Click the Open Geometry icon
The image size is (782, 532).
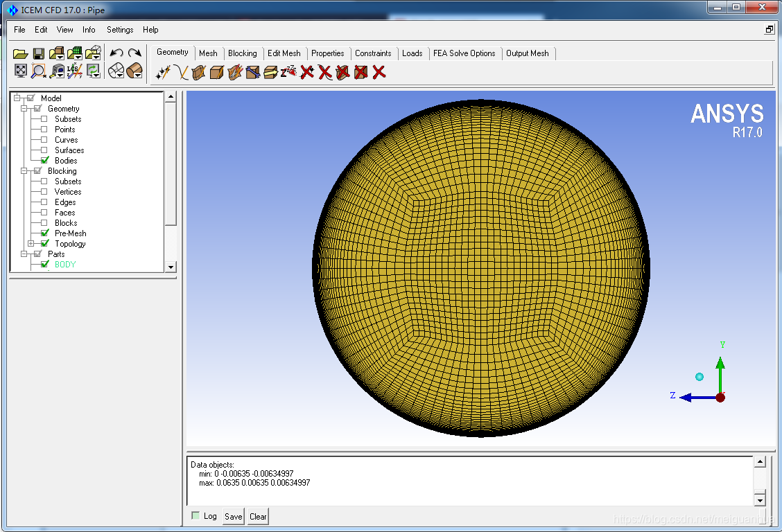(x=56, y=53)
